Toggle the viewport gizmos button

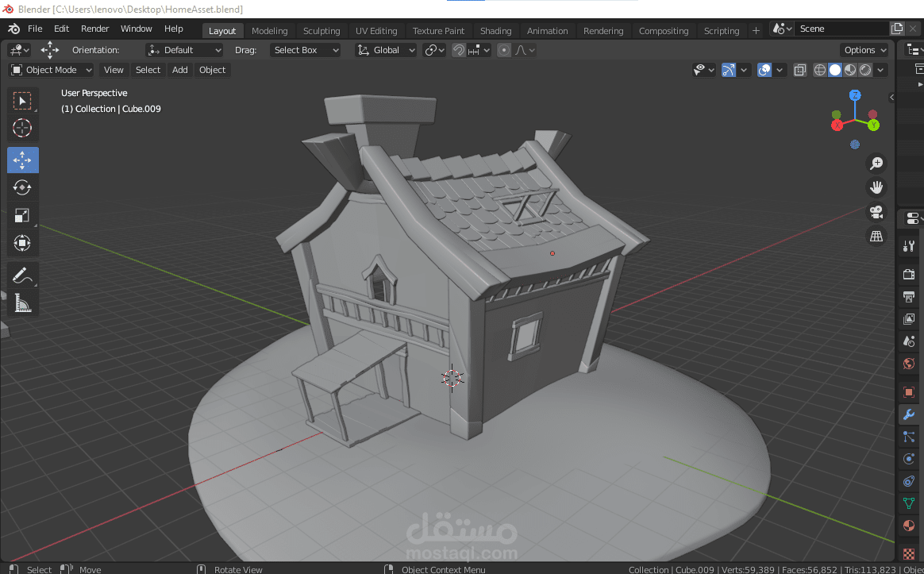coord(729,70)
